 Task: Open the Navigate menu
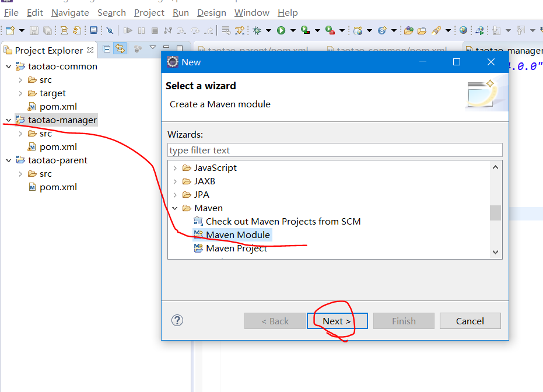[x=70, y=13]
